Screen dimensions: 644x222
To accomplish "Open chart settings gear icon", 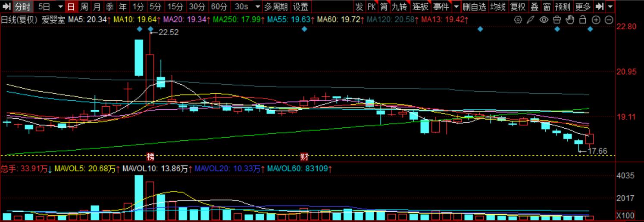I will tap(518, 20).
